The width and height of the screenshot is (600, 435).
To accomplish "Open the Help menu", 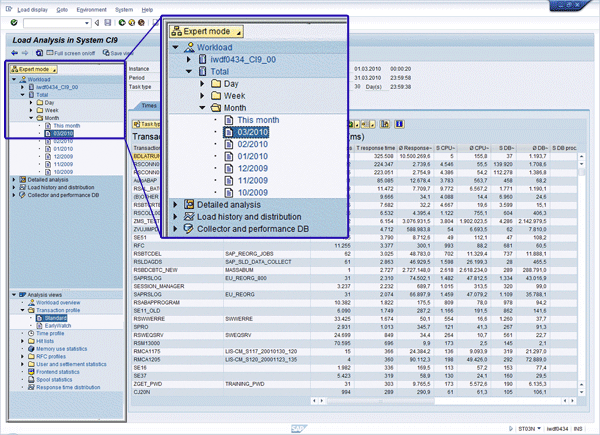I will (x=147, y=10).
